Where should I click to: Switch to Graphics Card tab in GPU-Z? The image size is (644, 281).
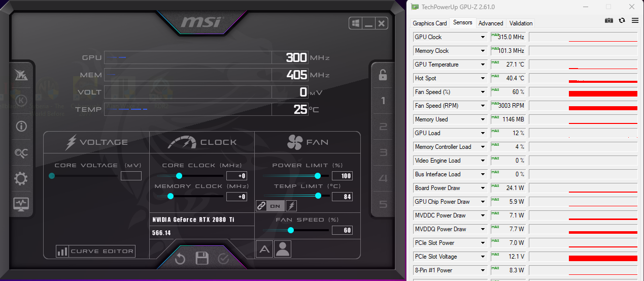coord(430,23)
